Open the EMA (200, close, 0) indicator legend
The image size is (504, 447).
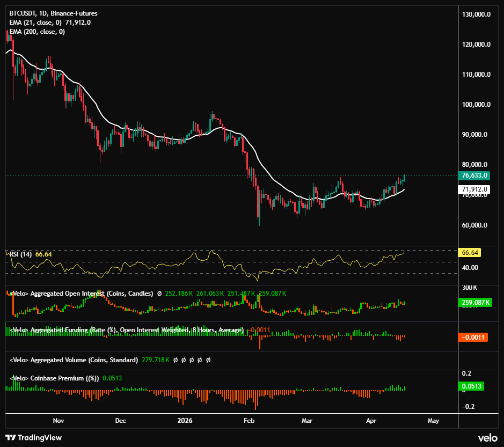coord(37,32)
